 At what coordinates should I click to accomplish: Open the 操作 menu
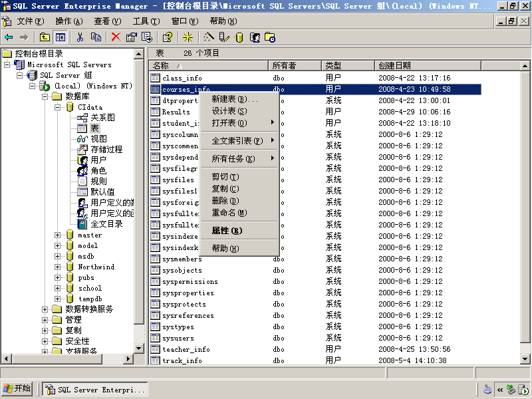pos(69,21)
